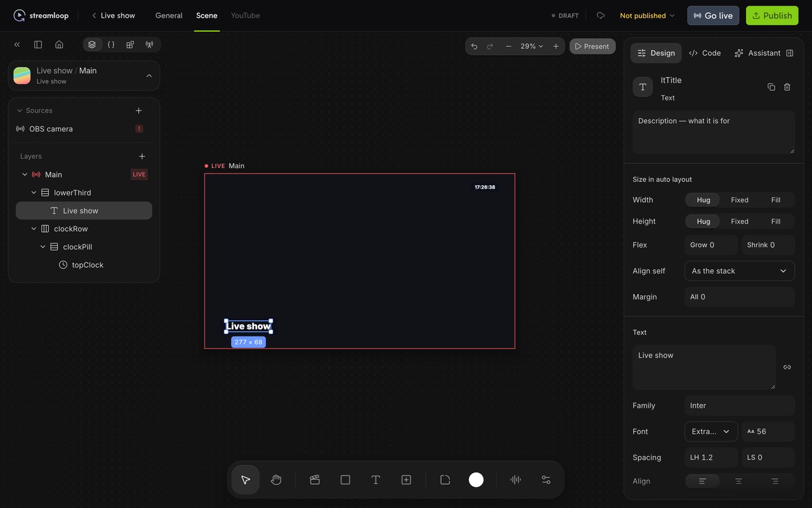
Task: Click the Go live button
Action: point(713,16)
